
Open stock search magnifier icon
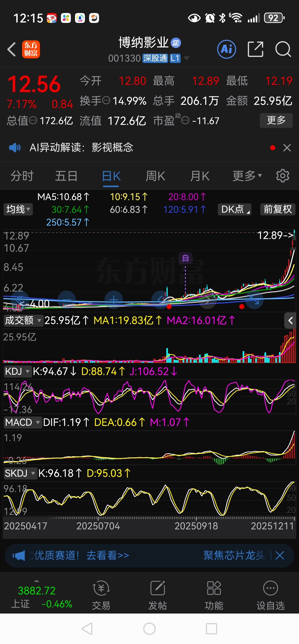tap(283, 49)
